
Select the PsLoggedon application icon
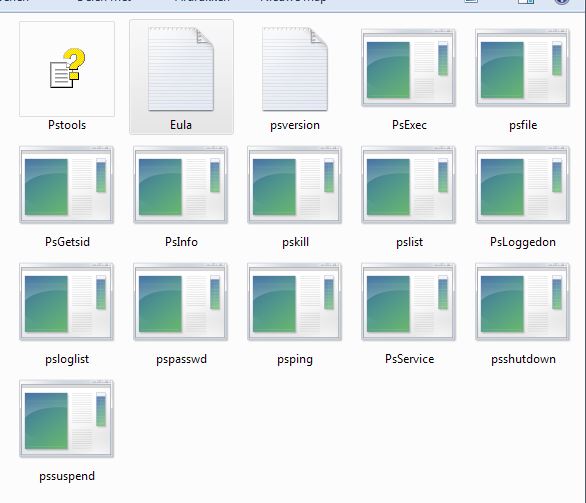point(522,185)
